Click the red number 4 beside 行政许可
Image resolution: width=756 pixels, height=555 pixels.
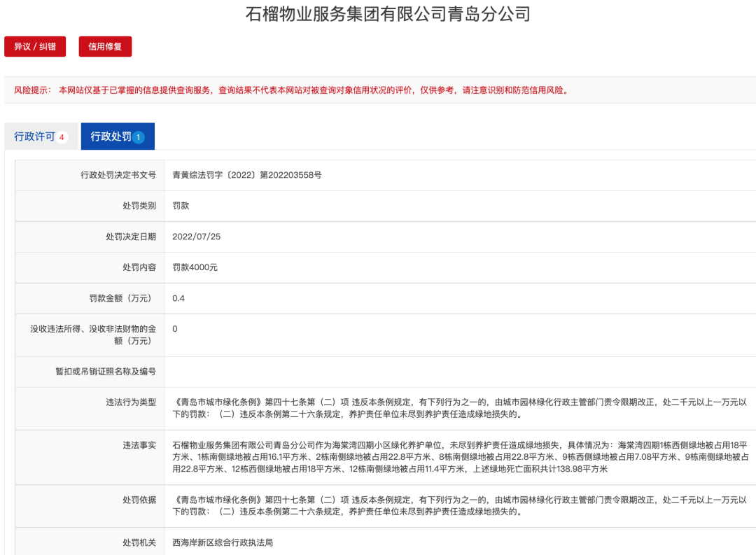pyautogui.click(x=62, y=137)
